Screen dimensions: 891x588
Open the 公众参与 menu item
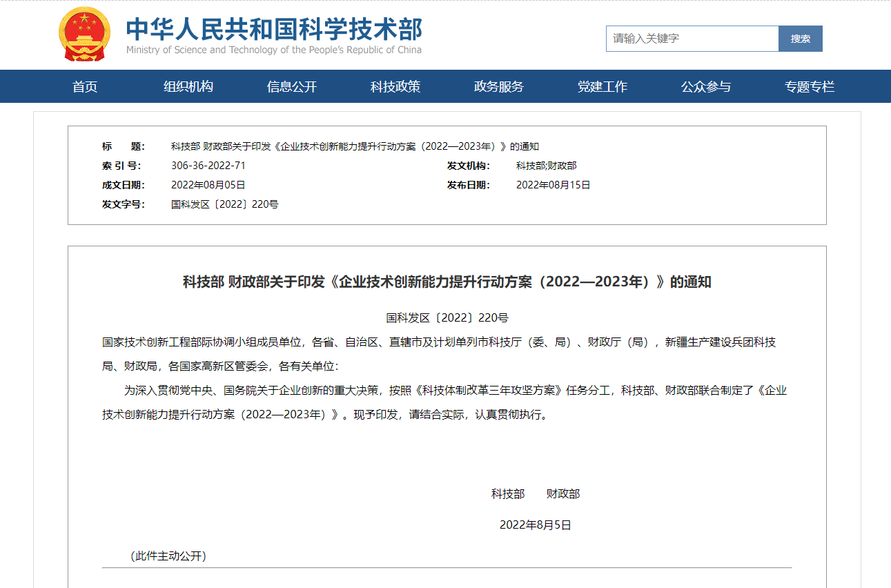click(x=706, y=86)
